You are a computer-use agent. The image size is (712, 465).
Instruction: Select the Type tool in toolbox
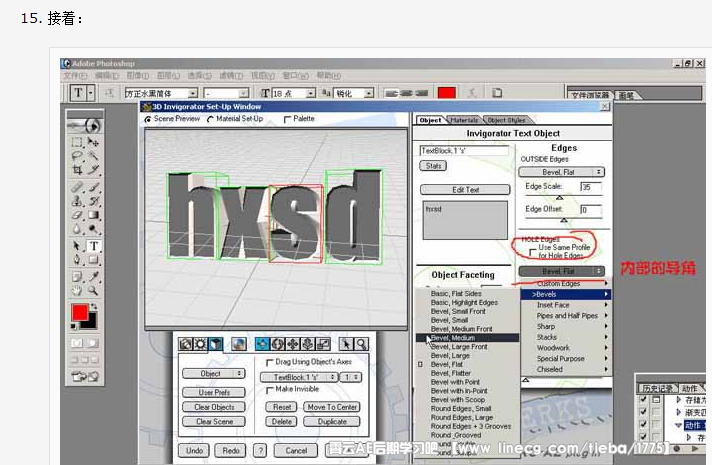tap(93, 246)
